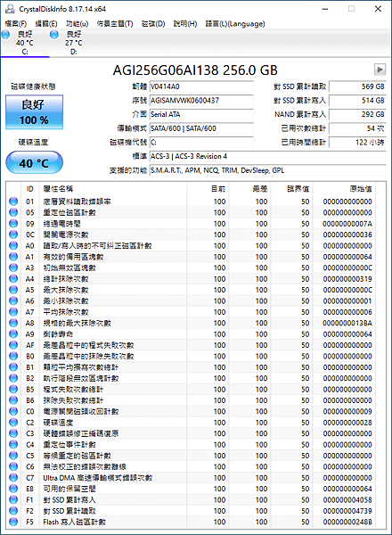Click the D: drive blue status orb
The height and width of the screenshot is (535, 392).
(54, 35)
